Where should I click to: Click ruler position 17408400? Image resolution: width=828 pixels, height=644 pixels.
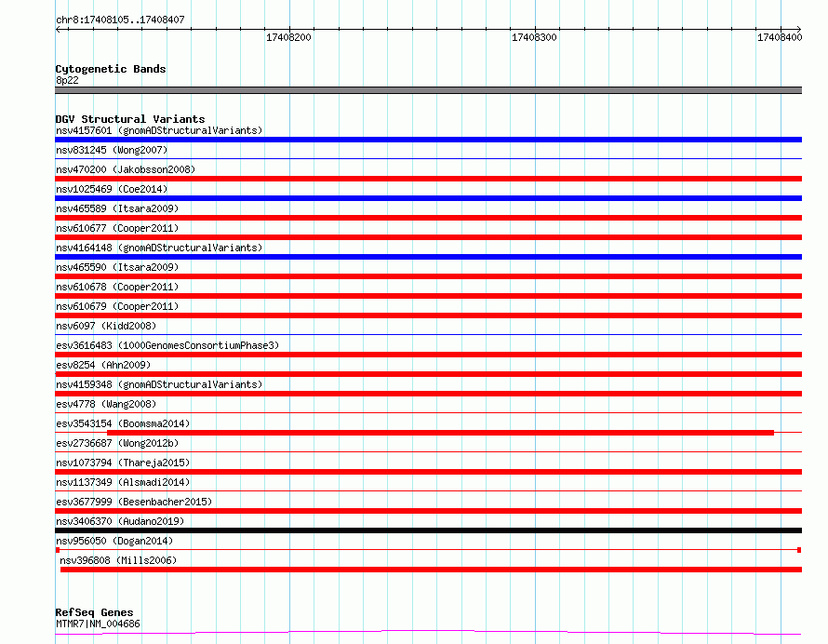[x=780, y=37]
